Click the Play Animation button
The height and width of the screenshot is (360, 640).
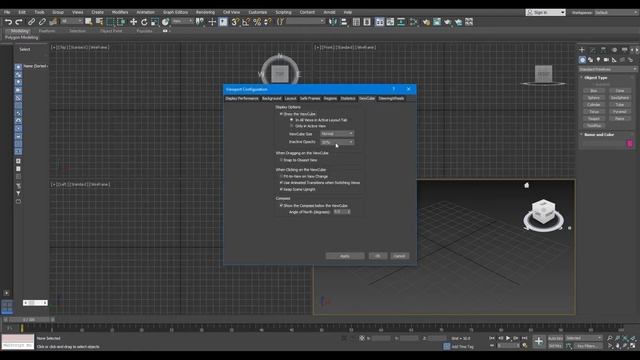pyautogui.click(x=508, y=338)
